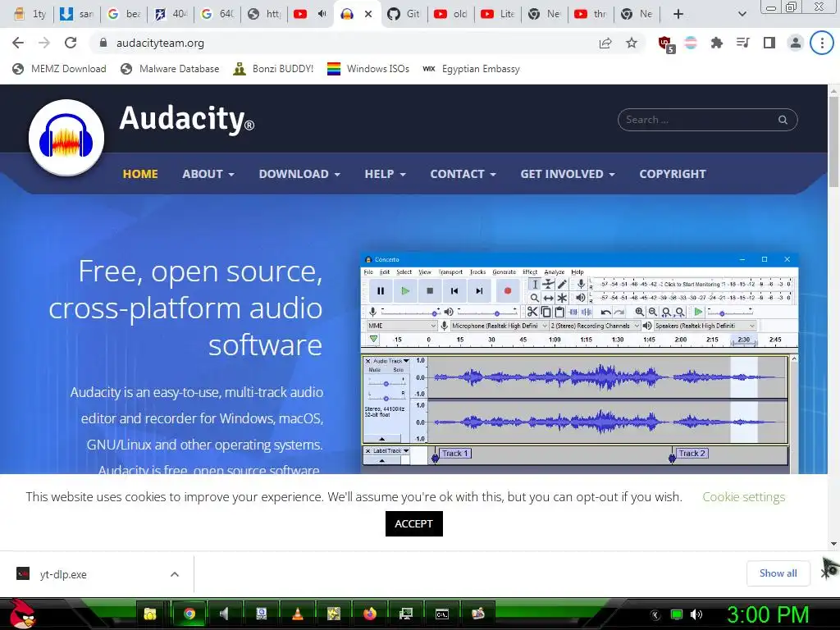Open Windows ISOs bookmark

tap(368, 69)
